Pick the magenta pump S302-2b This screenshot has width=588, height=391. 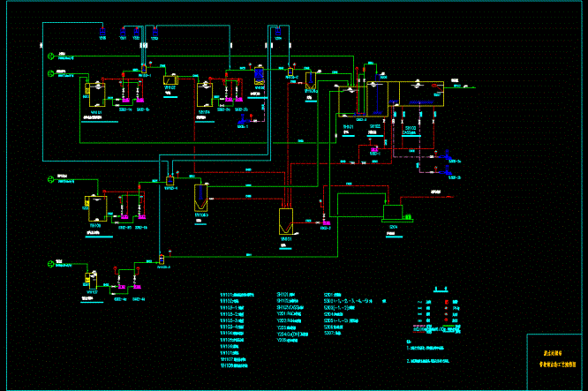(239, 100)
